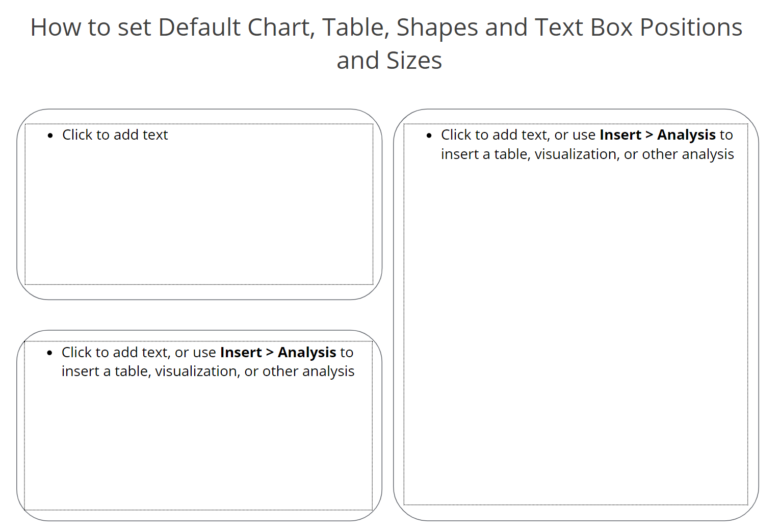Click bold "Analysis" in the right placeholder
The height and width of the screenshot is (532, 779).
(686, 135)
